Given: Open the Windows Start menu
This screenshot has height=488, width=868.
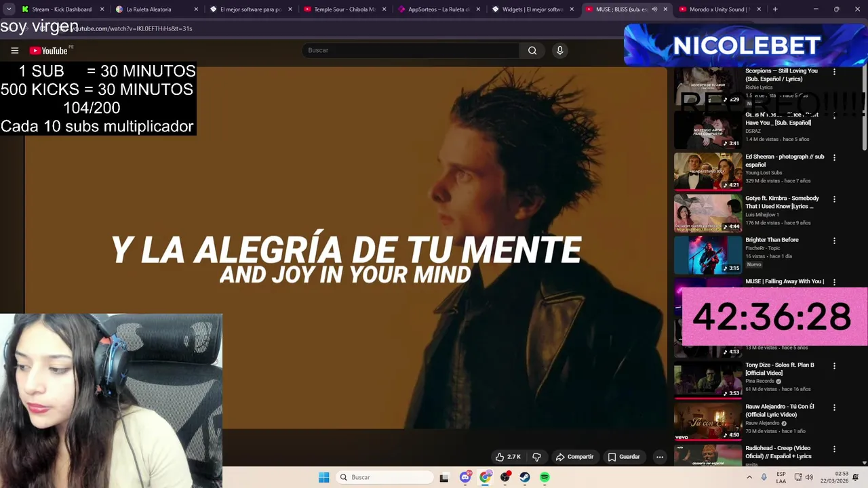Looking at the screenshot, I should tap(323, 477).
